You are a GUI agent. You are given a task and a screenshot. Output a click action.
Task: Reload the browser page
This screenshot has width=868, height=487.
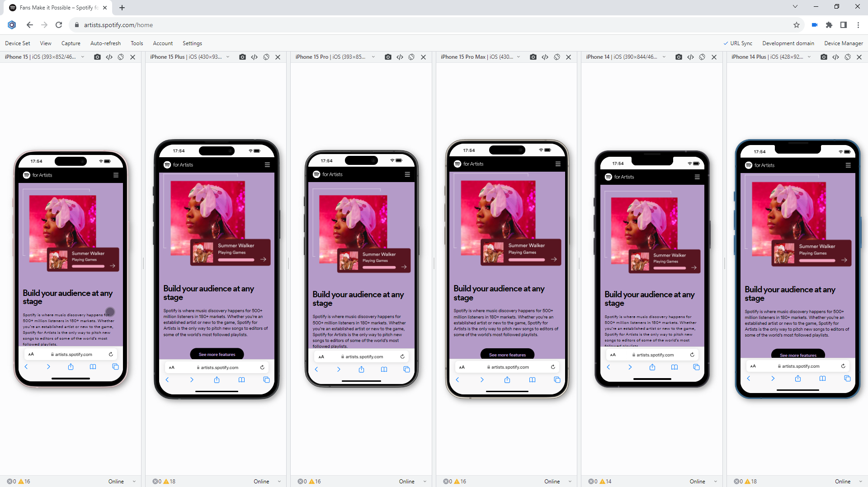(x=59, y=25)
